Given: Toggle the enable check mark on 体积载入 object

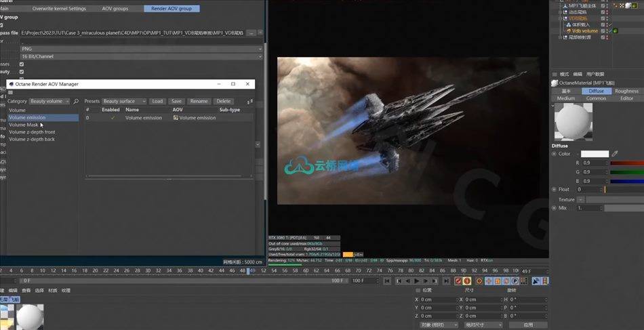Looking at the screenshot, I should 610,24.
